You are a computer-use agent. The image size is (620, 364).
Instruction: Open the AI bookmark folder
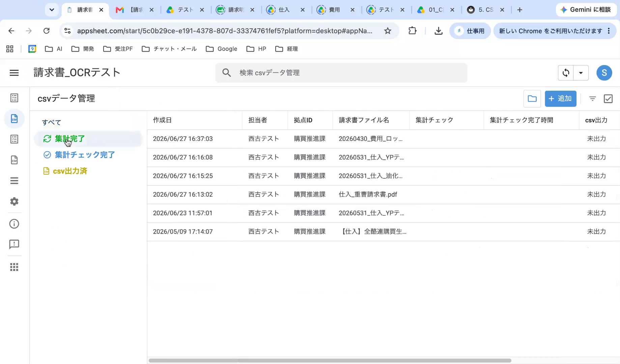point(54,49)
